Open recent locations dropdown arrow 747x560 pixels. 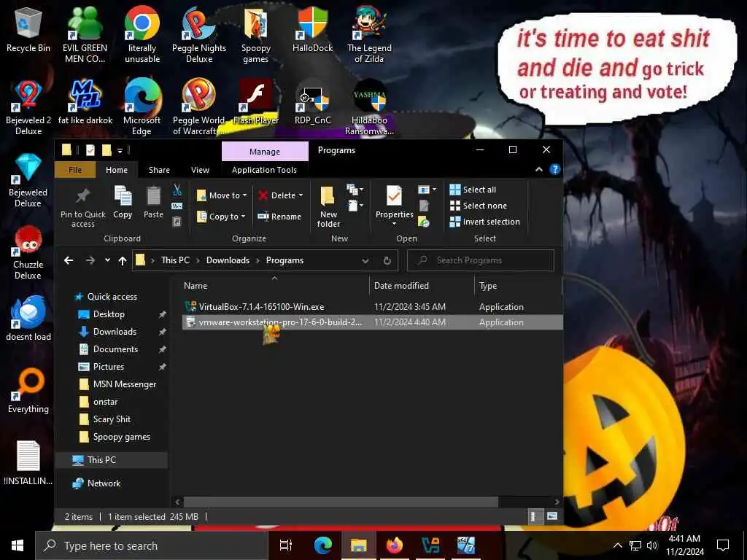[107, 260]
